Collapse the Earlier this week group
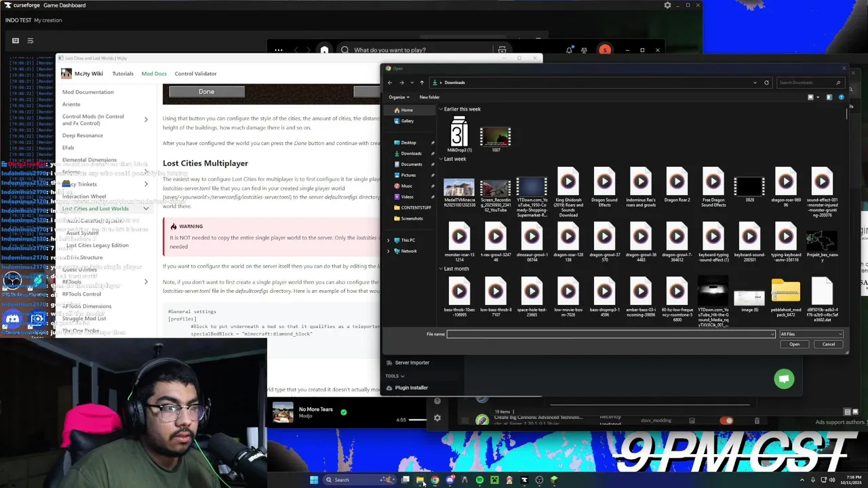 click(441, 109)
